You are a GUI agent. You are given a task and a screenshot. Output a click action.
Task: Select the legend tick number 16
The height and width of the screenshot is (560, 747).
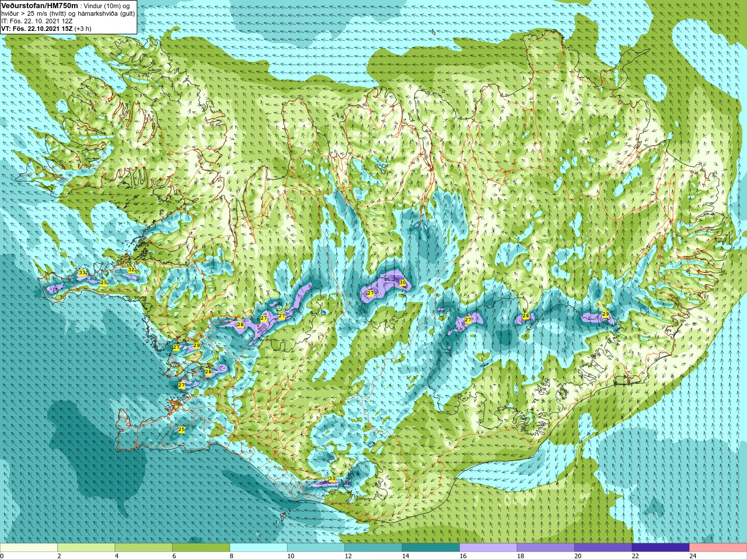(x=463, y=556)
